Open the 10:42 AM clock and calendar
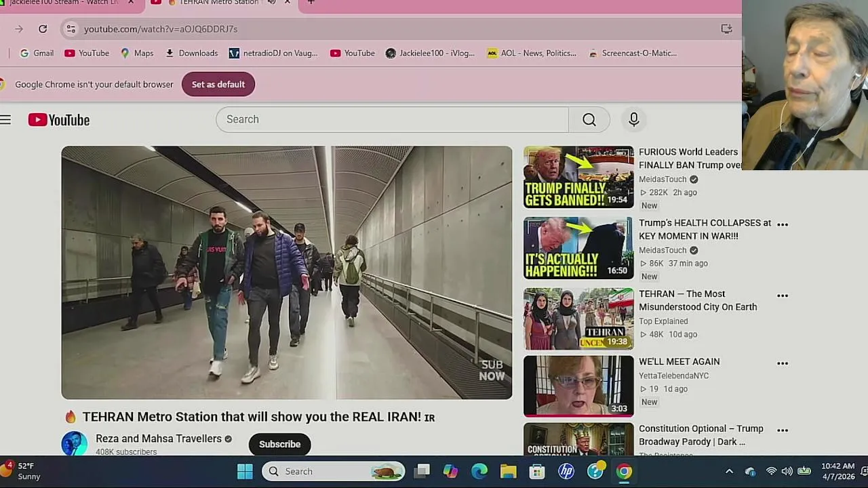 click(837, 471)
